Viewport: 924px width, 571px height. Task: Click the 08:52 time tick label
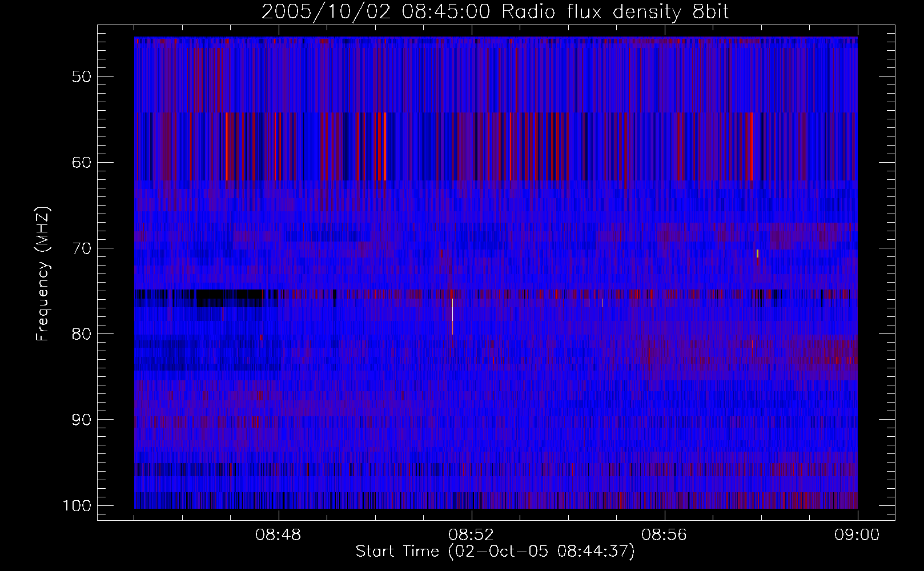point(472,535)
